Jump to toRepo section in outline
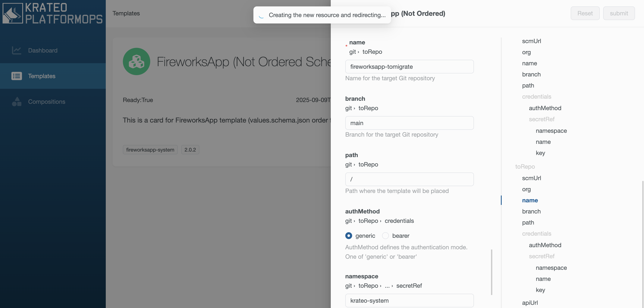 525,167
